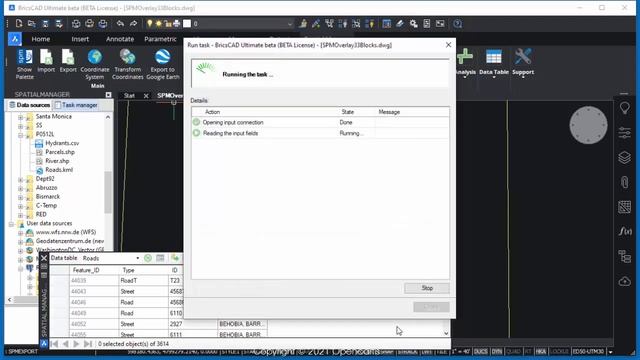Click the Export to Google Earth icon

pos(163,64)
